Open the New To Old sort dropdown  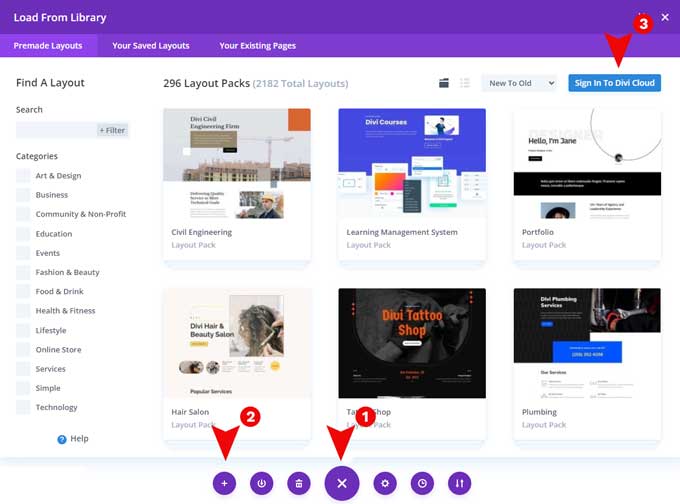(x=520, y=83)
